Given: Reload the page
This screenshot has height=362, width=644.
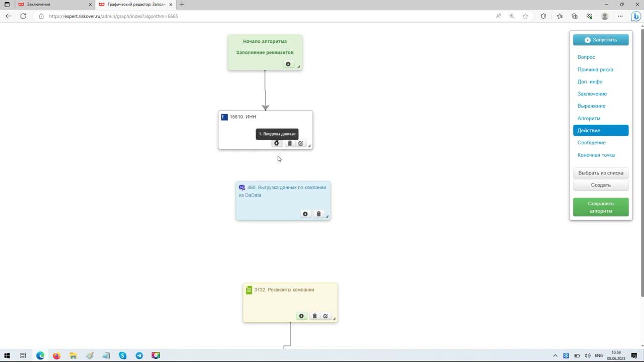Looking at the screenshot, I should point(23,16).
